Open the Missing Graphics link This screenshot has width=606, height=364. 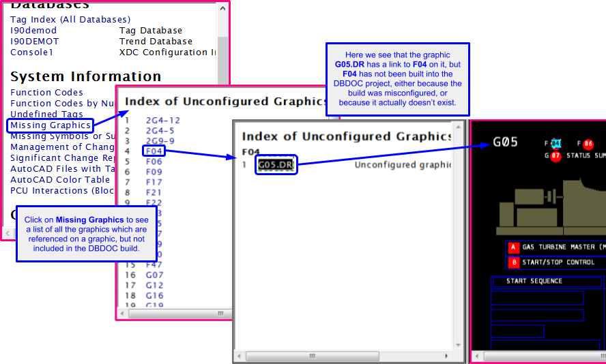pos(50,125)
